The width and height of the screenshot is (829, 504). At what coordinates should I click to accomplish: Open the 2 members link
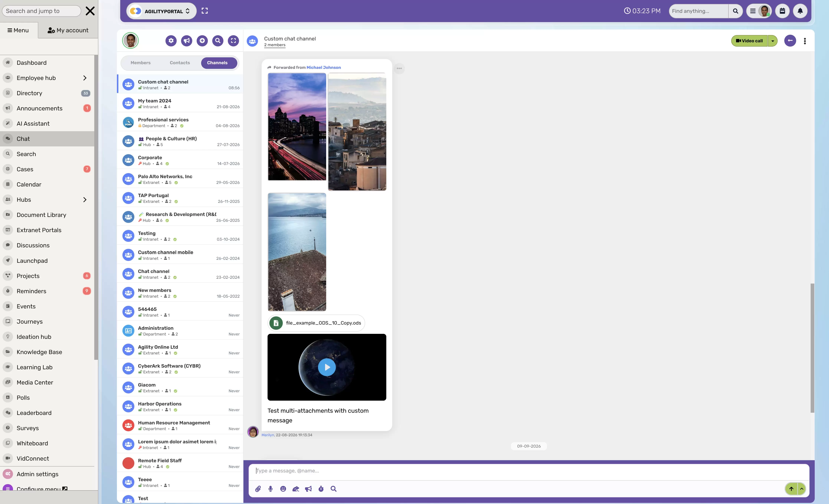[275, 45]
